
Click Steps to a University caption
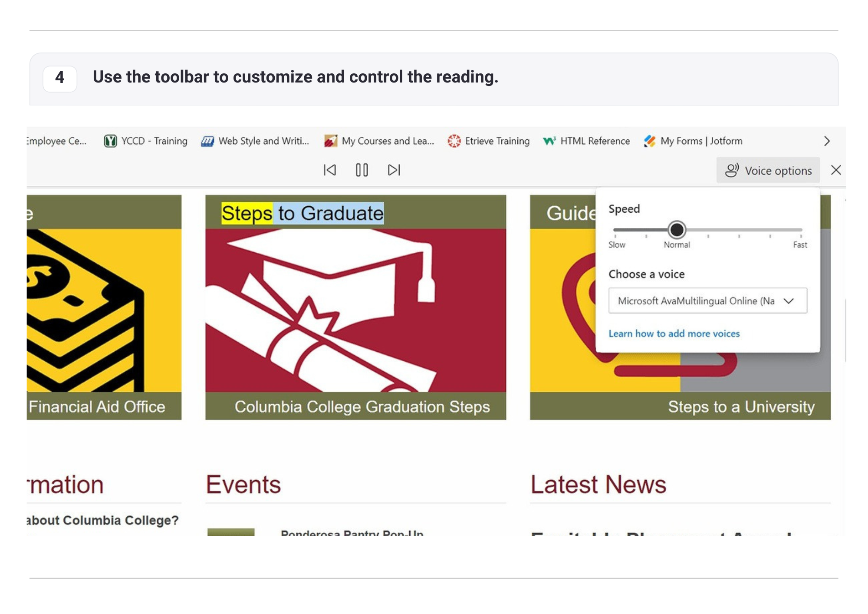tap(741, 407)
